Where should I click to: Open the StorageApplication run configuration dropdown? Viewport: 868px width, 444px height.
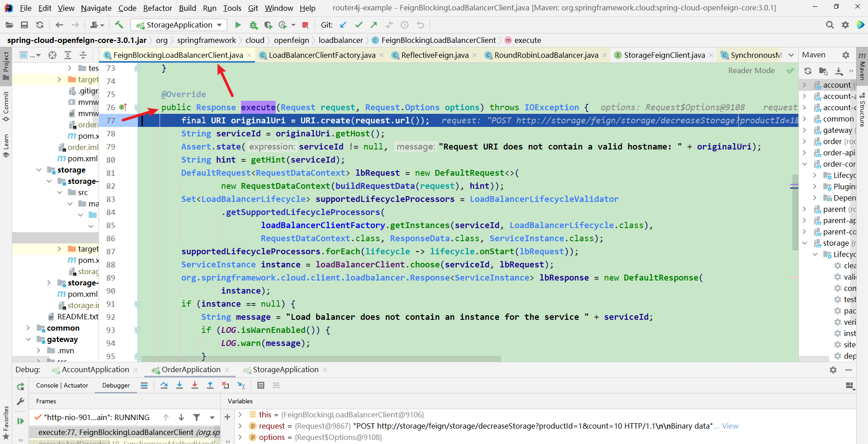tap(220, 25)
